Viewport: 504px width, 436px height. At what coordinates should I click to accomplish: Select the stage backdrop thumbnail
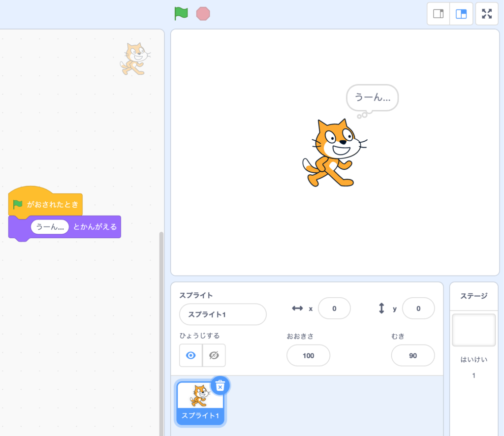[x=473, y=330]
